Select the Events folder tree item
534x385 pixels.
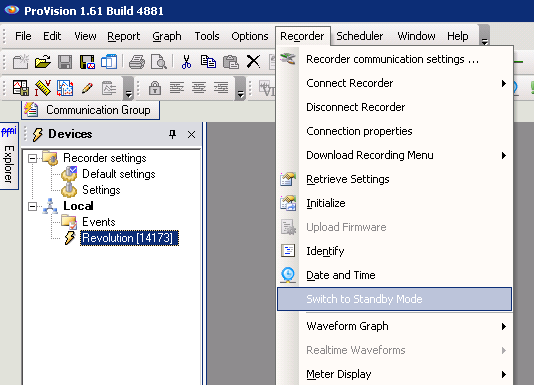click(98, 222)
